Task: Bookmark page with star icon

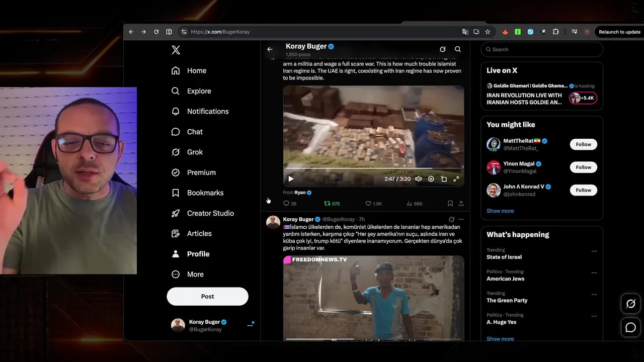Action: [488, 32]
